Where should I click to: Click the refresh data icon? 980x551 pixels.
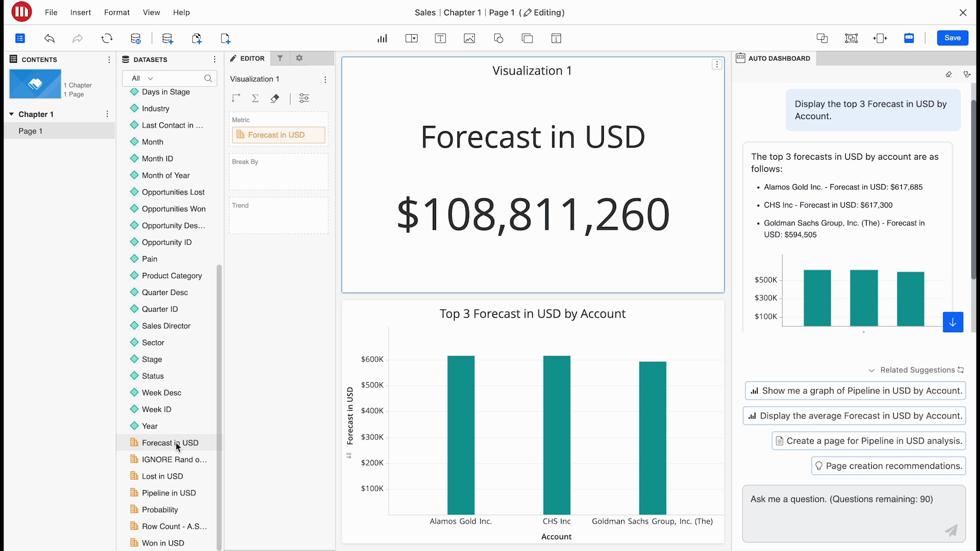pyautogui.click(x=107, y=38)
